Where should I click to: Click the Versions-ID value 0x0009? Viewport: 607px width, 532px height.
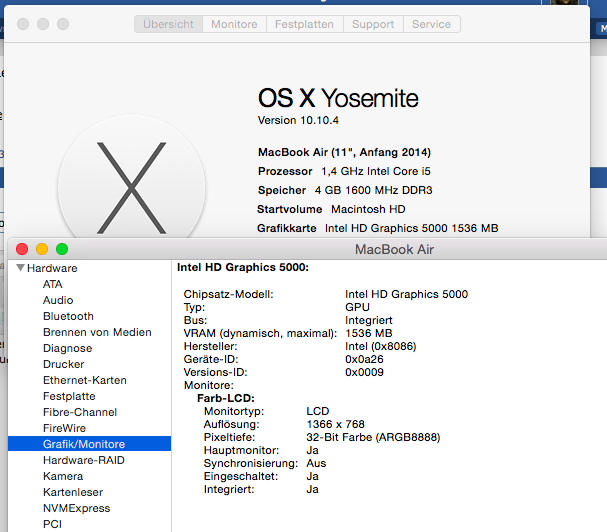364,372
